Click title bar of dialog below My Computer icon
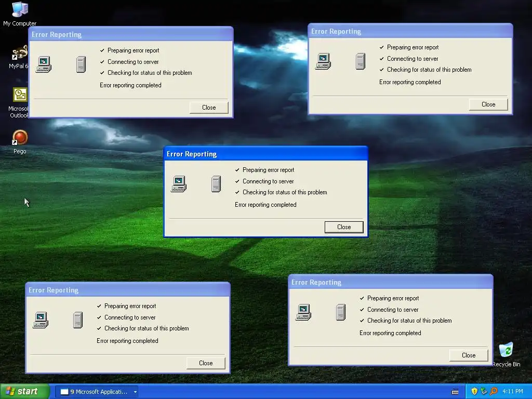The image size is (532, 399). [x=131, y=34]
